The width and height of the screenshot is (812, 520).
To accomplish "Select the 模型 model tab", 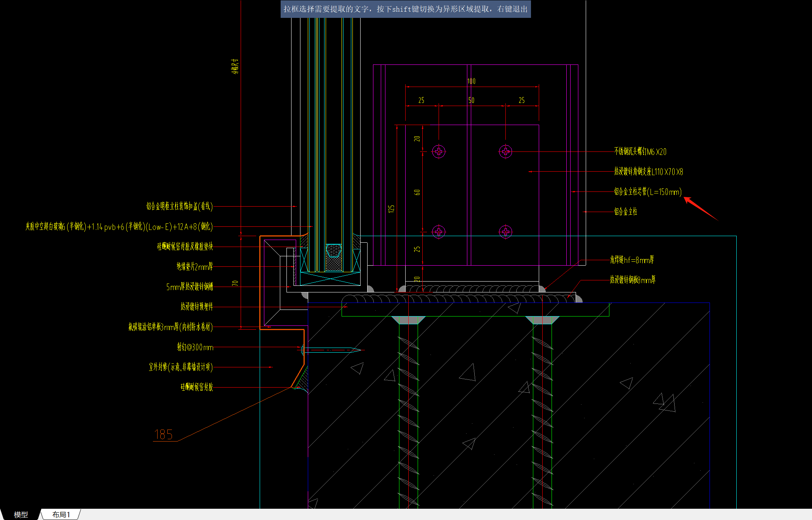I will point(21,515).
